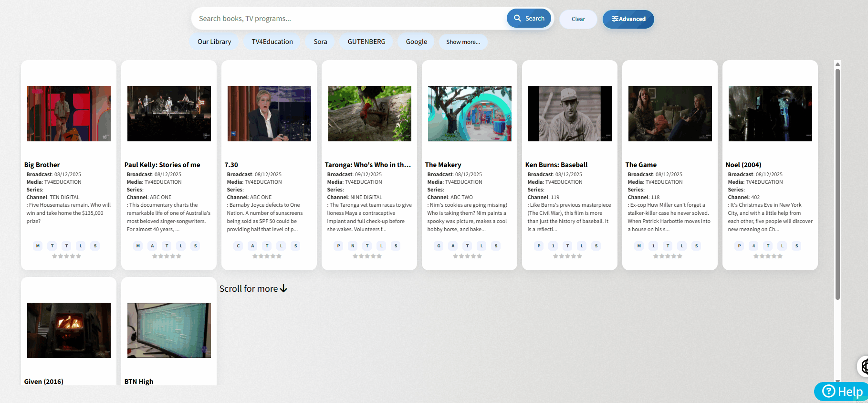This screenshot has width=868, height=403.
Task: Select the GUTENBERG source tab
Action: pos(366,42)
